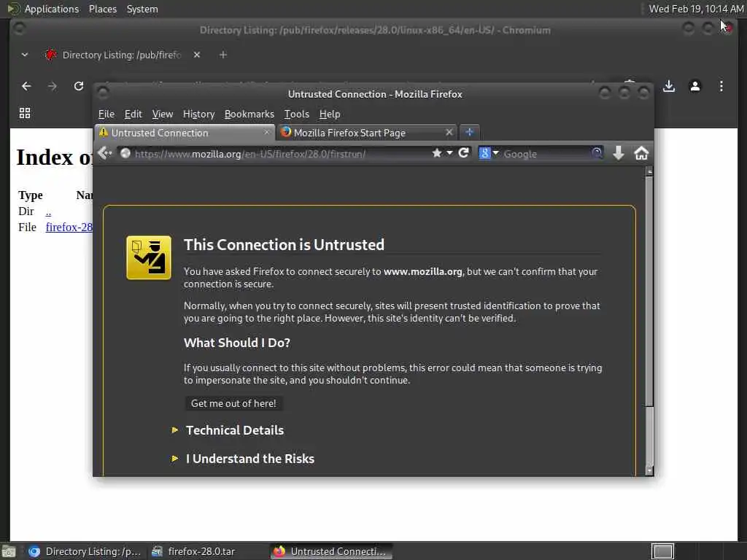Open Chromium tab search chevron
The width and height of the screenshot is (747, 560).
[x=25, y=55]
